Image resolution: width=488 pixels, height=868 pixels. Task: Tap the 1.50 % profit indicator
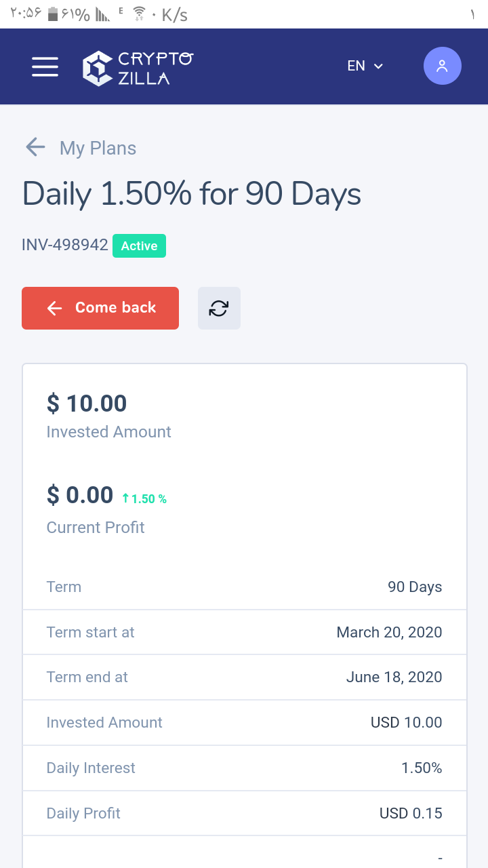144,498
